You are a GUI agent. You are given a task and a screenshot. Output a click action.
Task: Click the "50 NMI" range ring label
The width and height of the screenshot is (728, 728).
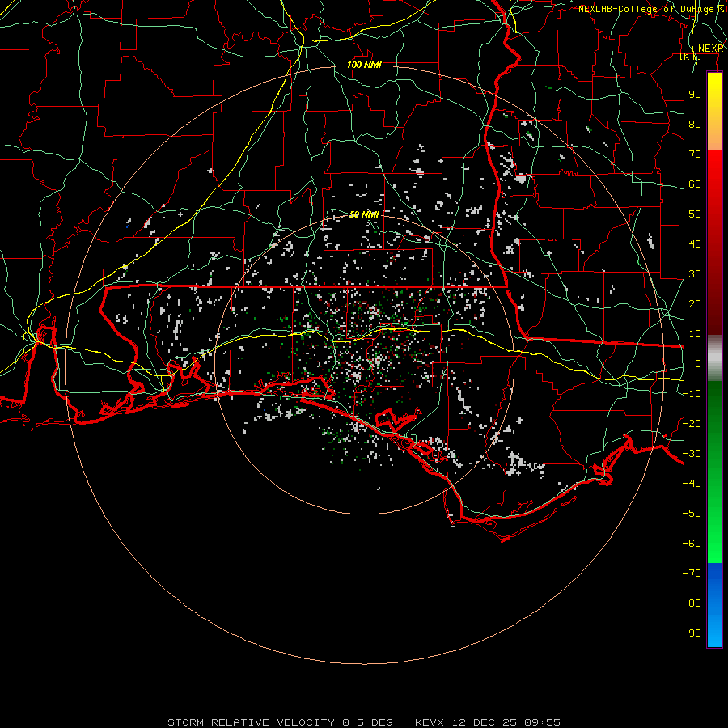click(364, 214)
